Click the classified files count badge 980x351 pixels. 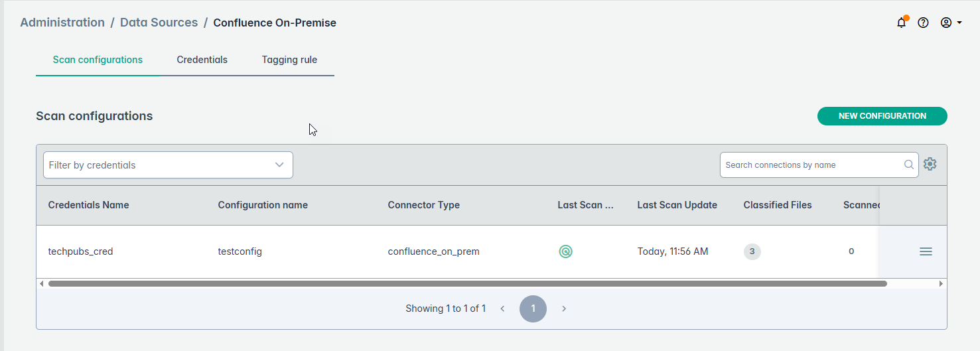click(x=752, y=251)
